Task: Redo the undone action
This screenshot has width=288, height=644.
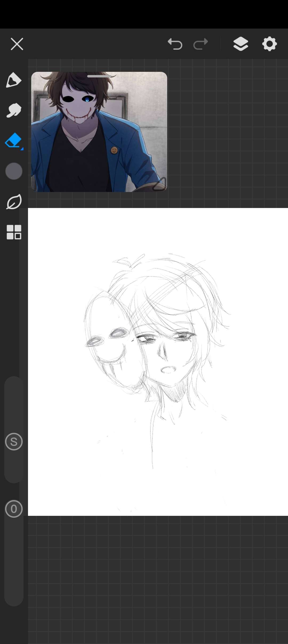Action: pyautogui.click(x=201, y=44)
